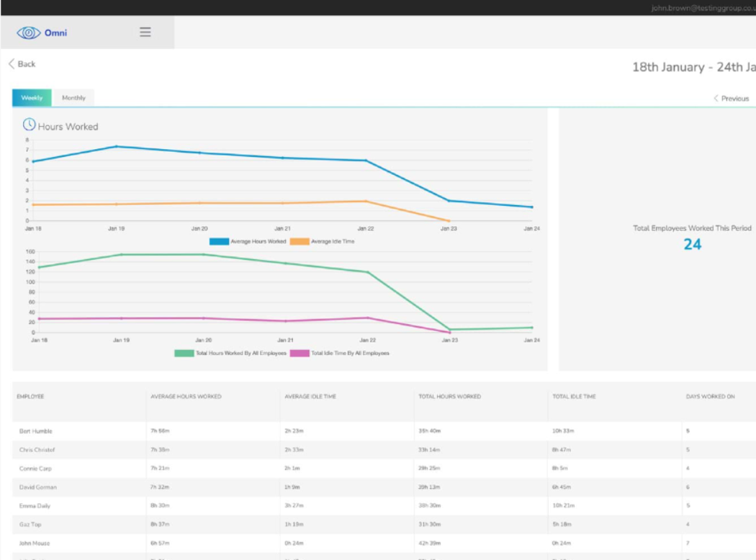Click the Hours Worked section title
The width and height of the screenshot is (756, 560).
point(68,127)
